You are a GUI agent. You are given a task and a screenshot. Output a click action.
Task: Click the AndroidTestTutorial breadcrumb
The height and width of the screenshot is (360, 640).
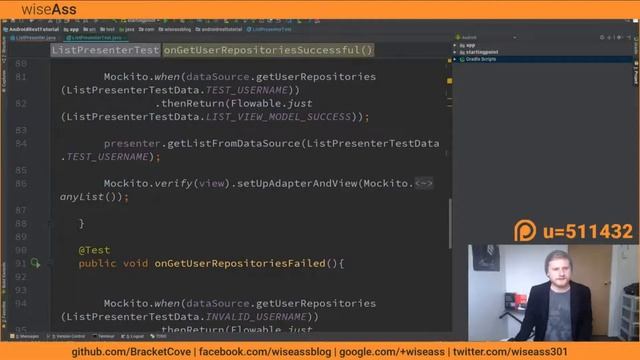pos(31,29)
